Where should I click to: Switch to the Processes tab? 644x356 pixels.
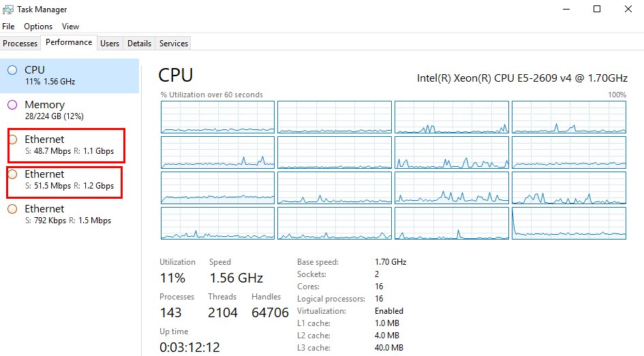pos(20,44)
